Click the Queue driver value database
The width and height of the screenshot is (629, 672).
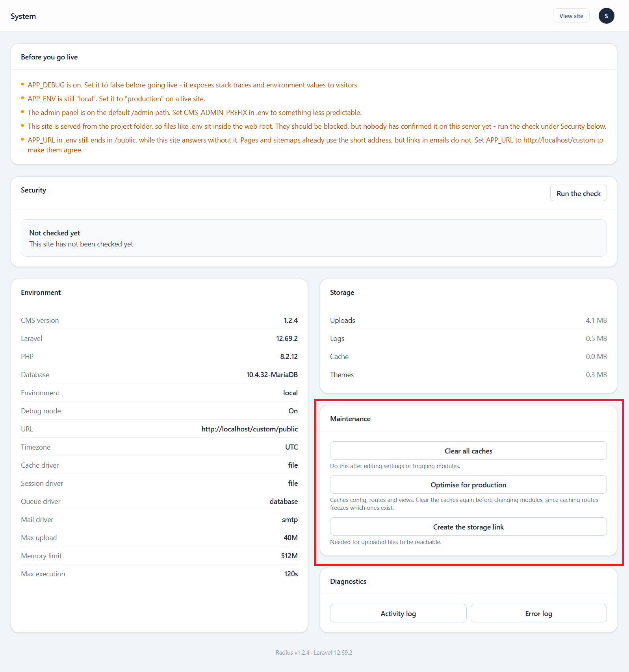[x=284, y=502]
